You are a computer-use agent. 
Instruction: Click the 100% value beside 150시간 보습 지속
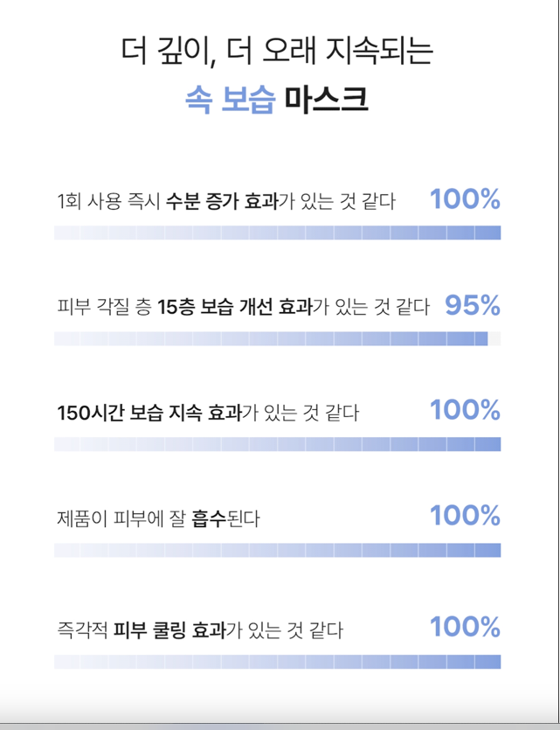click(465, 410)
